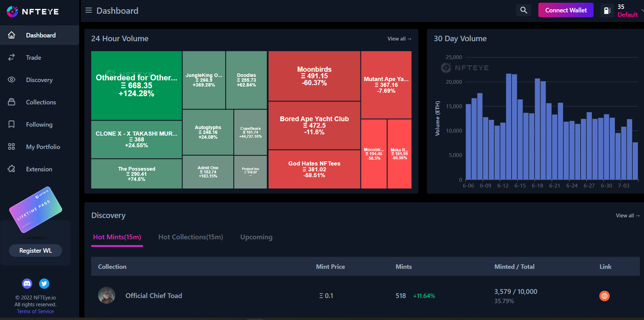Open the Extension page
The width and height of the screenshot is (644, 320).
(x=39, y=169)
